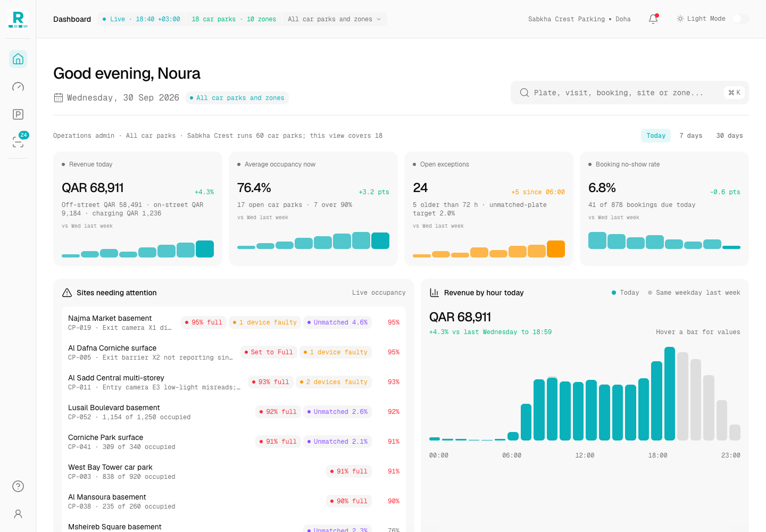Screen dimensions: 766x532
Task: Switch to the 30 days tab
Action: click(x=729, y=136)
